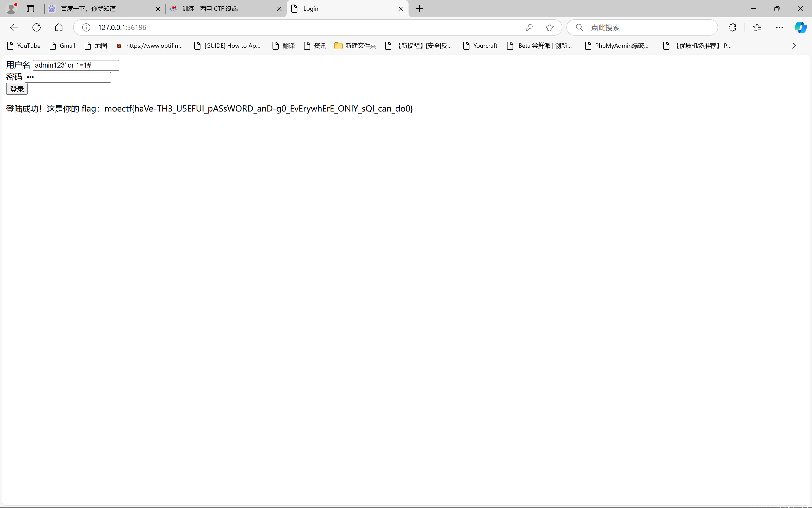Open the PhpMyAdmin爆破 bookmark
This screenshot has height=508, width=812.
(x=617, y=46)
